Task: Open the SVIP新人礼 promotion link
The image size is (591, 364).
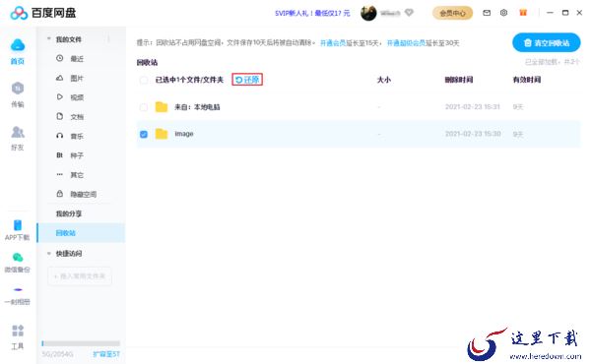Action: tap(312, 13)
